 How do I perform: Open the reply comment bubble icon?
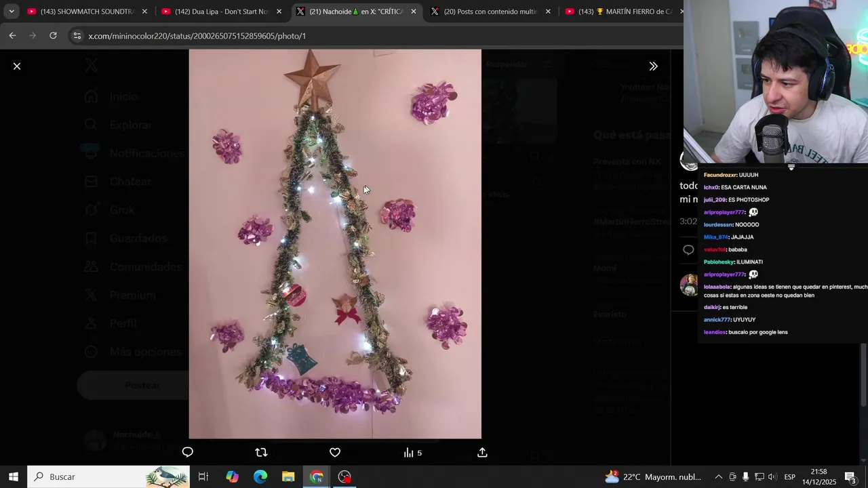[x=188, y=452]
